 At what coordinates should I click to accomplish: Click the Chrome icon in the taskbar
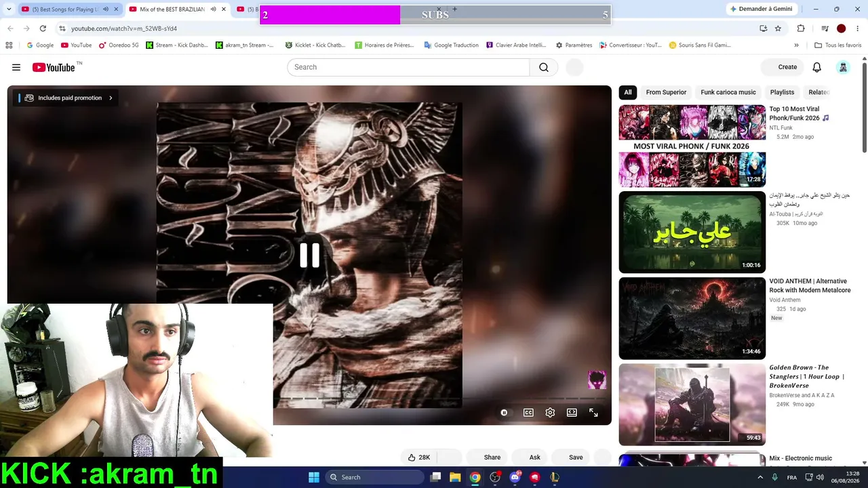coord(475,477)
